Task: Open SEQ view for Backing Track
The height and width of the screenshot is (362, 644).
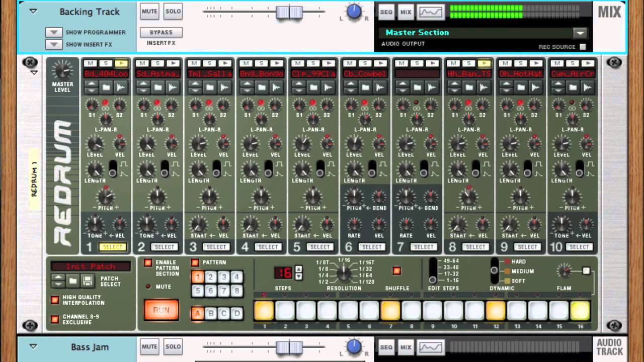Action: (x=386, y=12)
